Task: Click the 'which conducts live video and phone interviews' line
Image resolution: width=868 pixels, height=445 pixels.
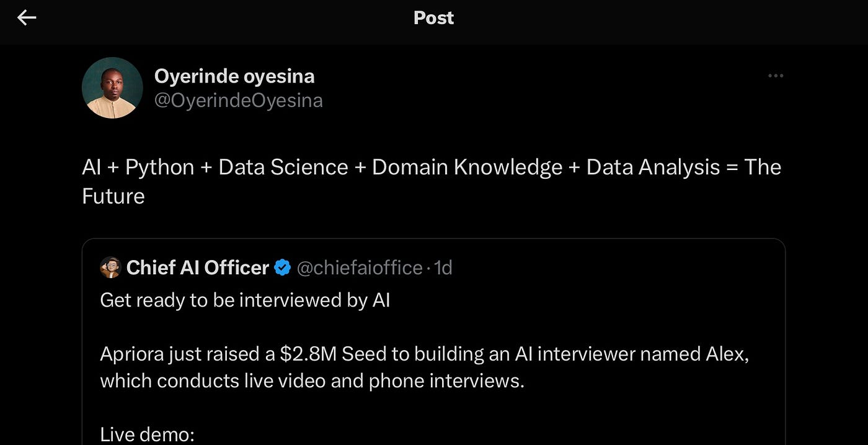Action: [x=312, y=380]
